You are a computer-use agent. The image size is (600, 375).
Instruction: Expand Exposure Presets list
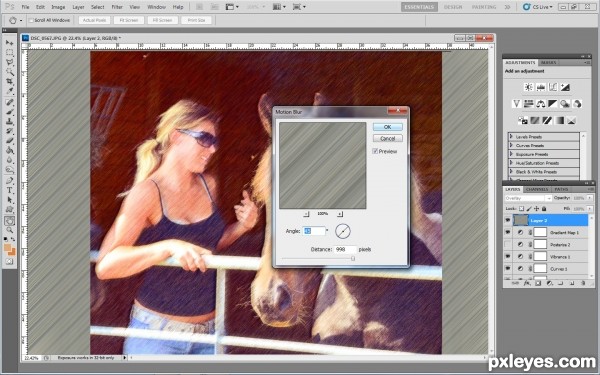click(511, 154)
